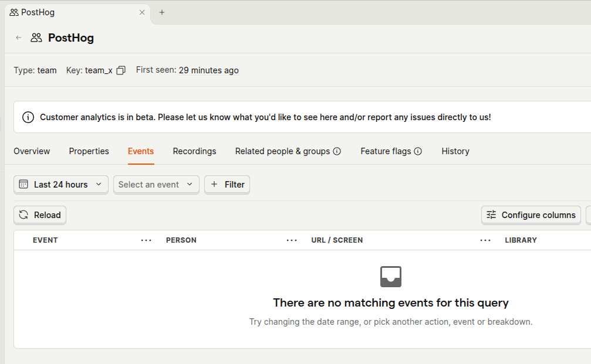Image resolution: width=591 pixels, height=364 pixels.
Task: Open the Feature flags tab
Action: click(x=386, y=151)
